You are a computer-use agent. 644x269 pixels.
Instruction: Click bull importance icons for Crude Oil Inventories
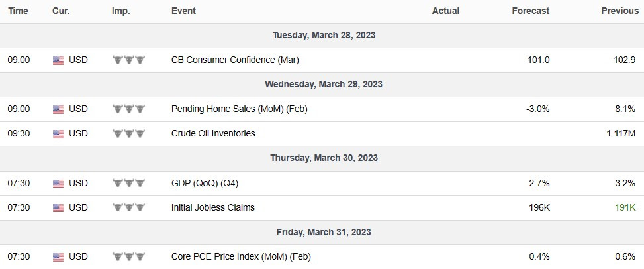[128, 134]
